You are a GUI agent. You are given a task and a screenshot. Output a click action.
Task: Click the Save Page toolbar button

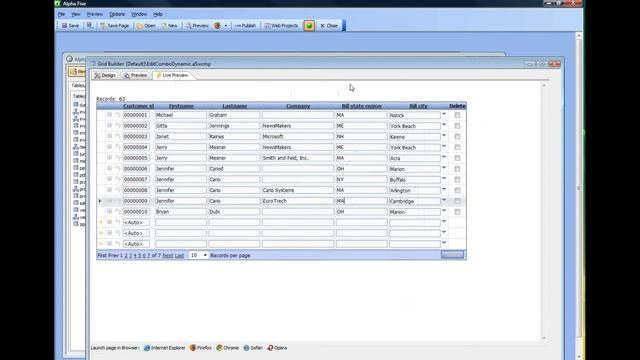coord(114,26)
